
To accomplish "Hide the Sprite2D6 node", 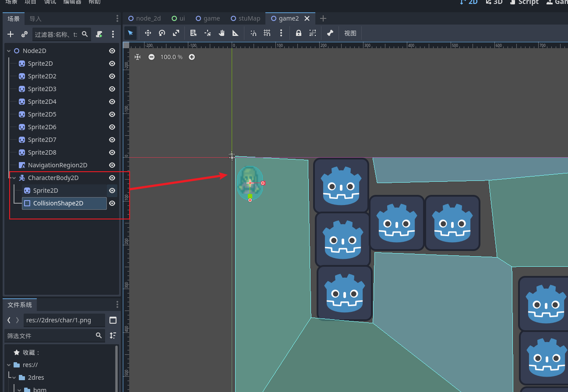I will coord(112,127).
